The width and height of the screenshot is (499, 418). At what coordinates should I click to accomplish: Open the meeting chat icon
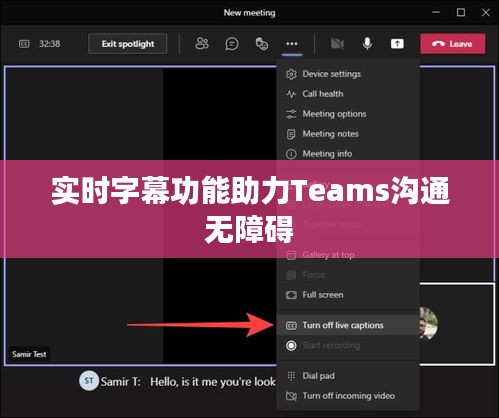(232, 44)
